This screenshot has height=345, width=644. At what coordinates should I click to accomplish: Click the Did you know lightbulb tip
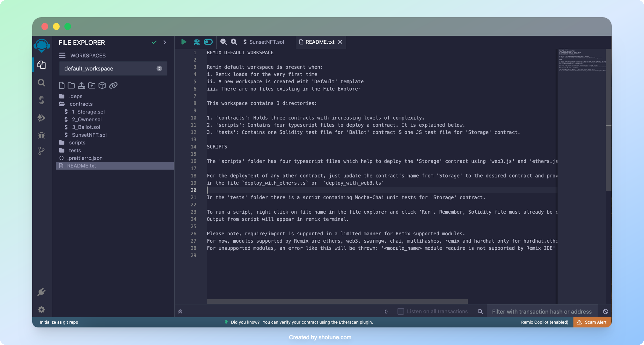point(299,322)
